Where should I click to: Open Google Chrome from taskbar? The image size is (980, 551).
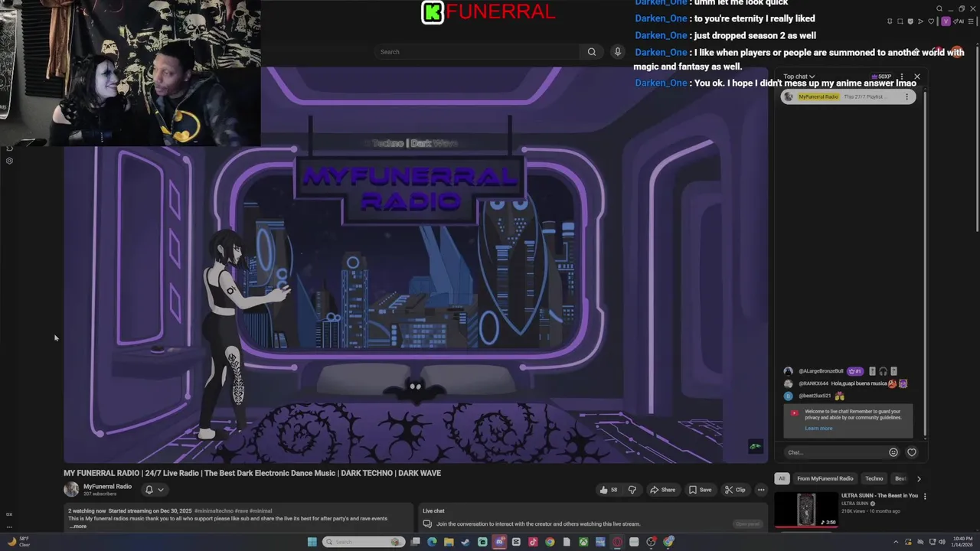(x=550, y=542)
